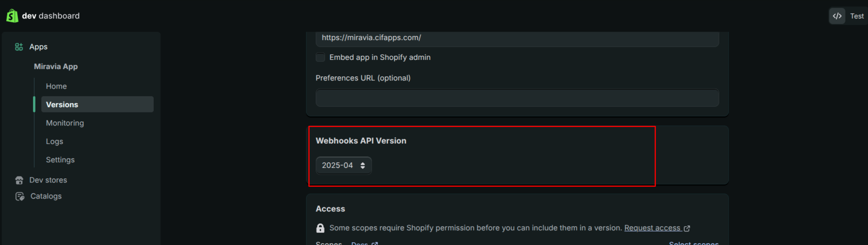Go to the Home page
Screen dimensions: 868x245
click(x=56, y=86)
